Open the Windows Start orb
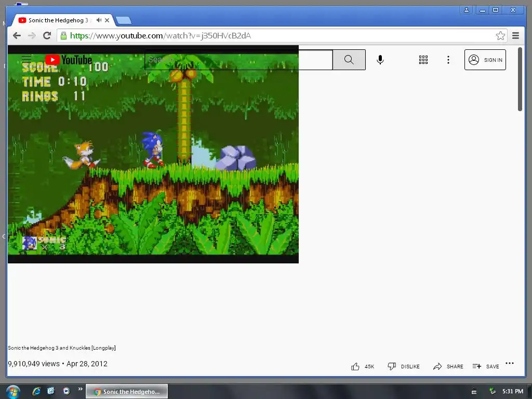The image size is (532, 399). [12, 392]
